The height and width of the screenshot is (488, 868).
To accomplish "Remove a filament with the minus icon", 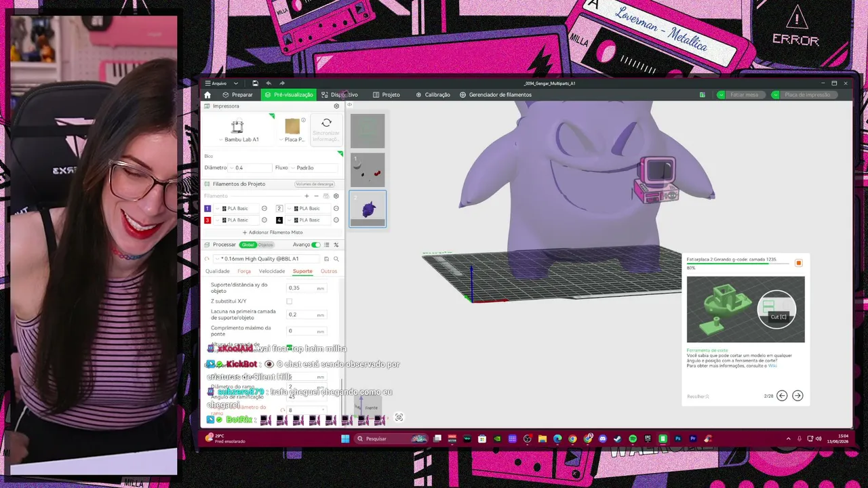I will coord(316,196).
